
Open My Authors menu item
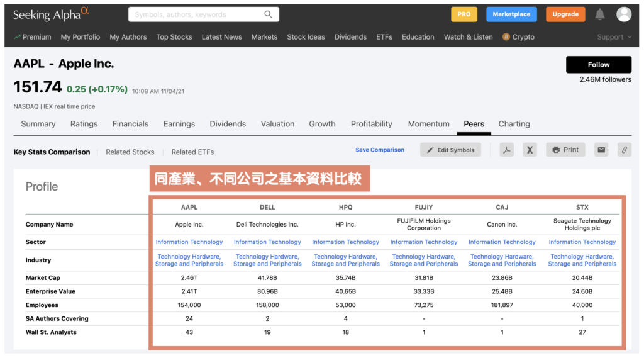click(x=128, y=37)
